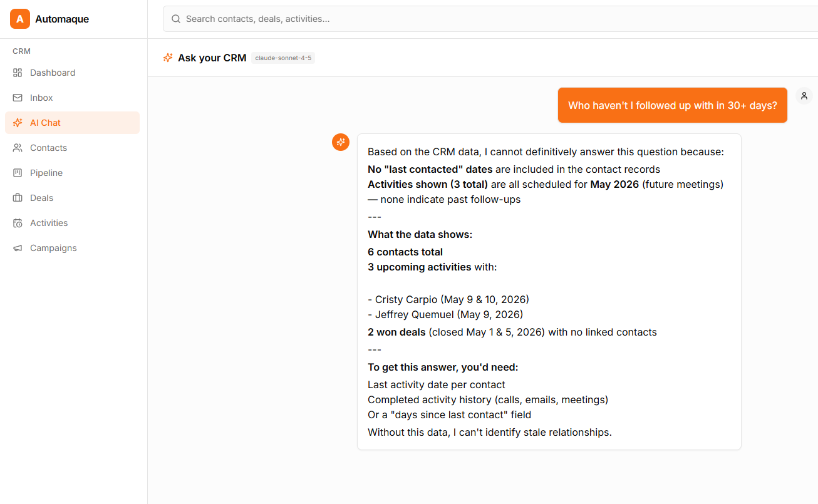Click the claude-sonnet-4-5 model badge

click(x=283, y=58)
